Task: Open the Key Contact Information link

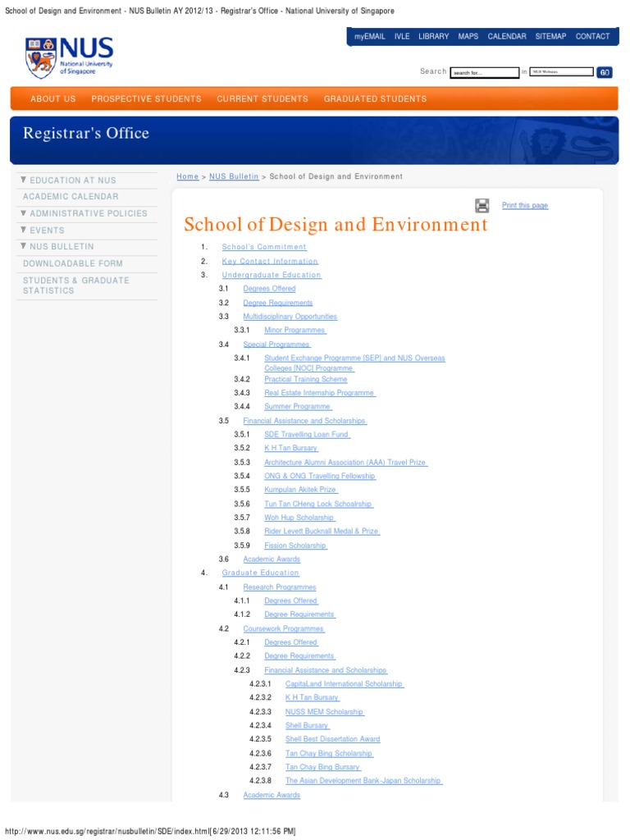Action: (269, 261)
